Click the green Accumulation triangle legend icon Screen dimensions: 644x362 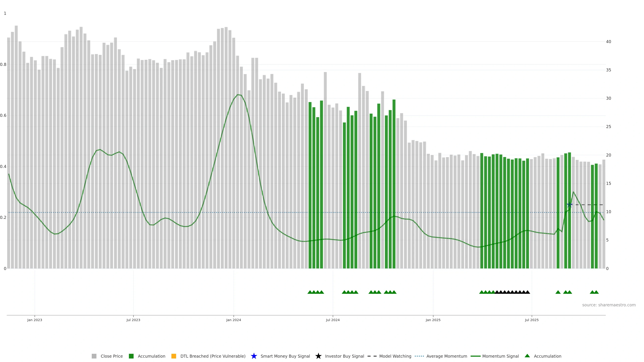click(x=527, y=356)
